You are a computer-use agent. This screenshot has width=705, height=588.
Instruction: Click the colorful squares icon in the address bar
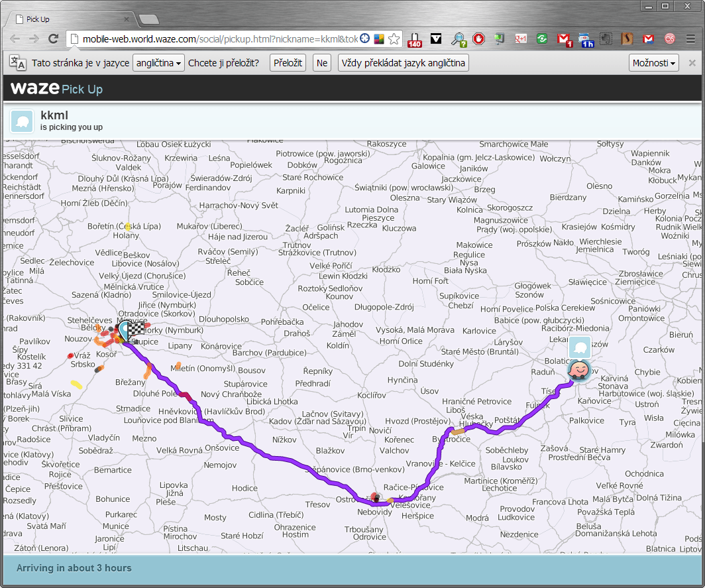tap(379, 38)
